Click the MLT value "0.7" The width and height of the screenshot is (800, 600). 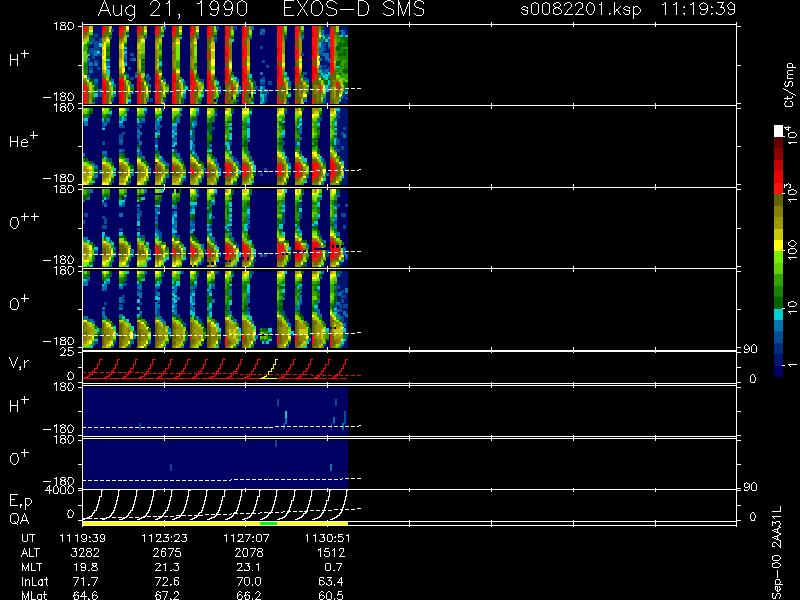[x=333, y=567]
